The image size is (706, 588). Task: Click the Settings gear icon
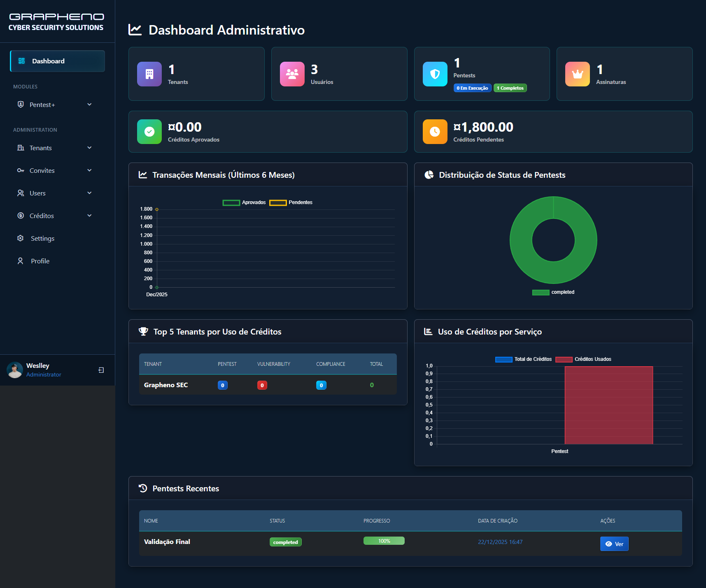point(21,238)
